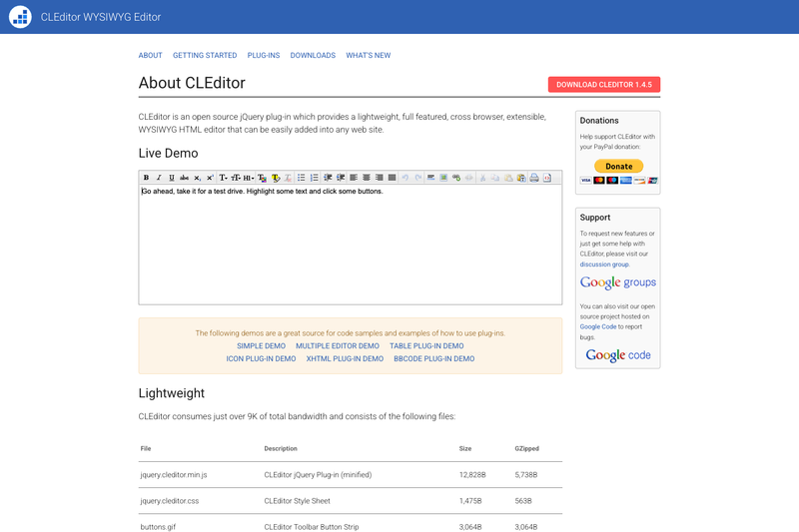
Task: Open the Simple Demo link
Action: click(x=261, y=345)
